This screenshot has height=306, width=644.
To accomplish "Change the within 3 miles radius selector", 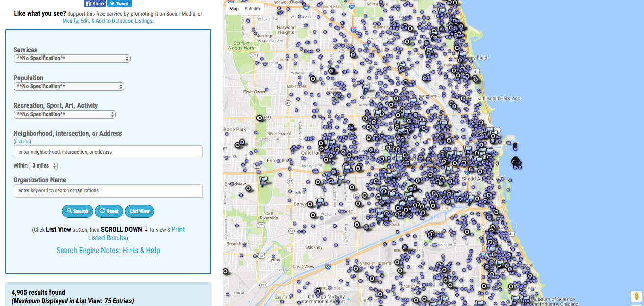I will (x=43, y=166).
